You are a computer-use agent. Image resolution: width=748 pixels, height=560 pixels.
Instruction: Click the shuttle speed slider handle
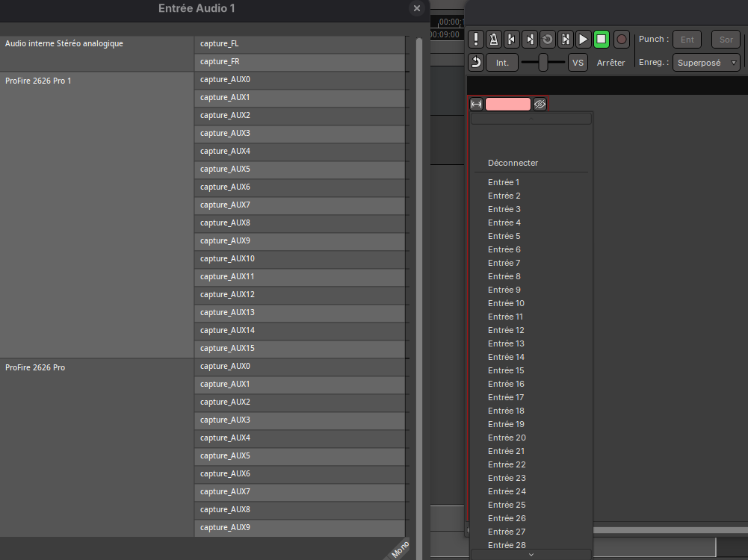click(x=543, y=63)
